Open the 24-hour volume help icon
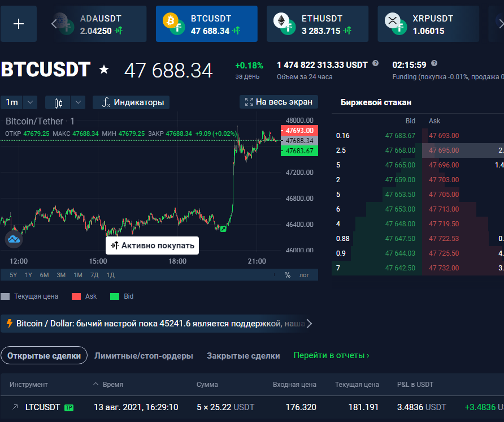This screenshot has width=504, height=422. (x=375, y=63)
